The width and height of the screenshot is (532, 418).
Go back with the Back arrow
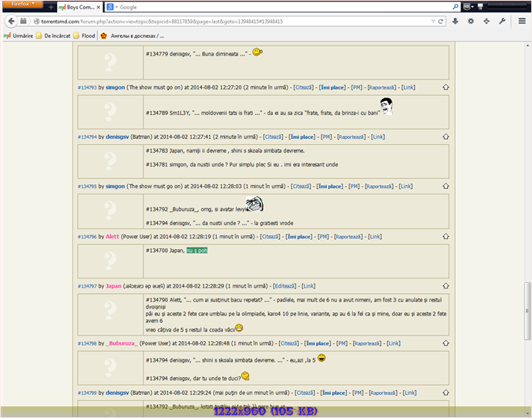pyautogui.click(x=12, y=22)
